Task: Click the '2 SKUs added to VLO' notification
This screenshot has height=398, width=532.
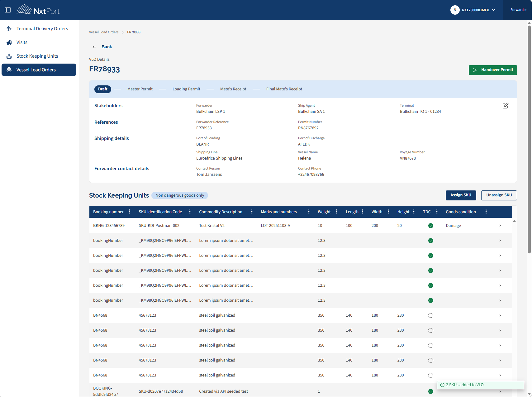Action: (x=481, y=385)
